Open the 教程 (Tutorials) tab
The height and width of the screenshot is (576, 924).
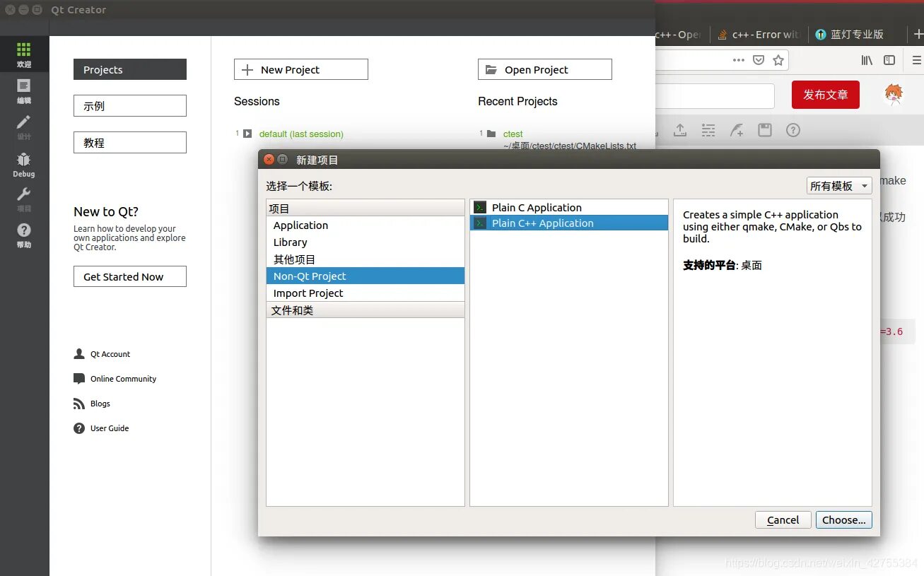click(x=130, y=143)
